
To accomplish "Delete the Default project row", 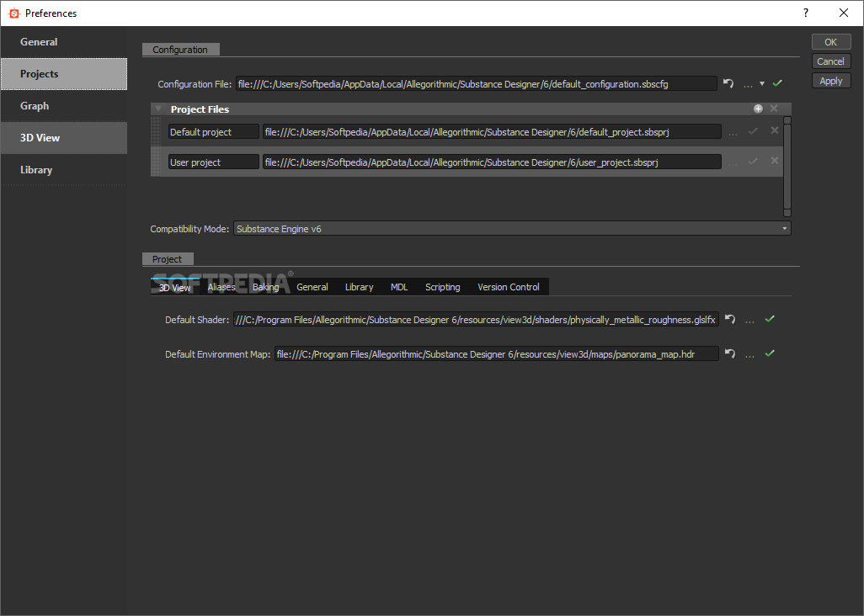I will pyautogui.click(x=774, y=130).
